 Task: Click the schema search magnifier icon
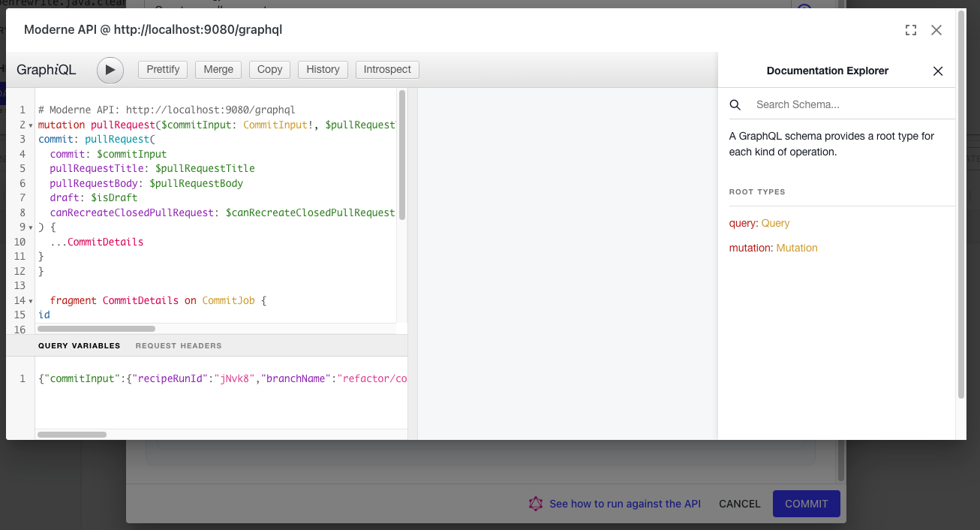point(735,105)
